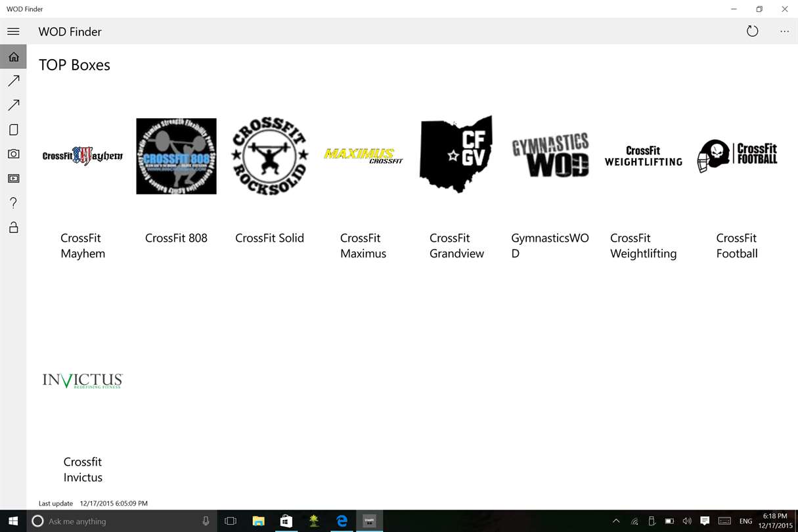Screen dimensions: 798x532
Task: Click the CrossFit Solid label
Action: 269,238
